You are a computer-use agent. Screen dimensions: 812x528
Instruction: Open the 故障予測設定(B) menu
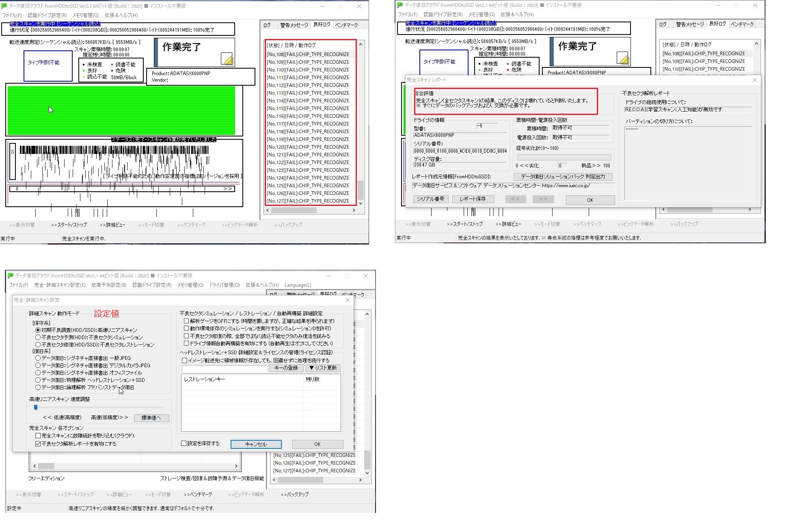pyautogui.click(x=109, y=285)
